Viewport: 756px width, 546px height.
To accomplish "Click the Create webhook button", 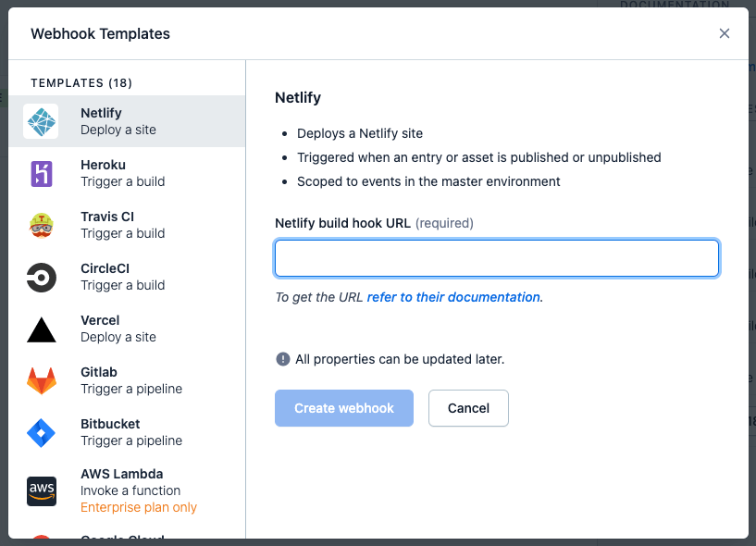I will (x=344, y=408).
